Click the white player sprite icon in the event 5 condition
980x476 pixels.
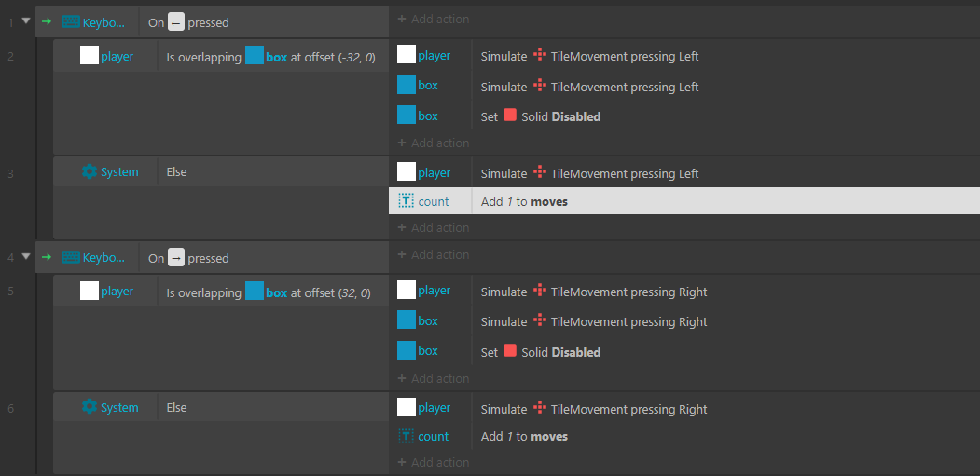(x=90, y=292)
